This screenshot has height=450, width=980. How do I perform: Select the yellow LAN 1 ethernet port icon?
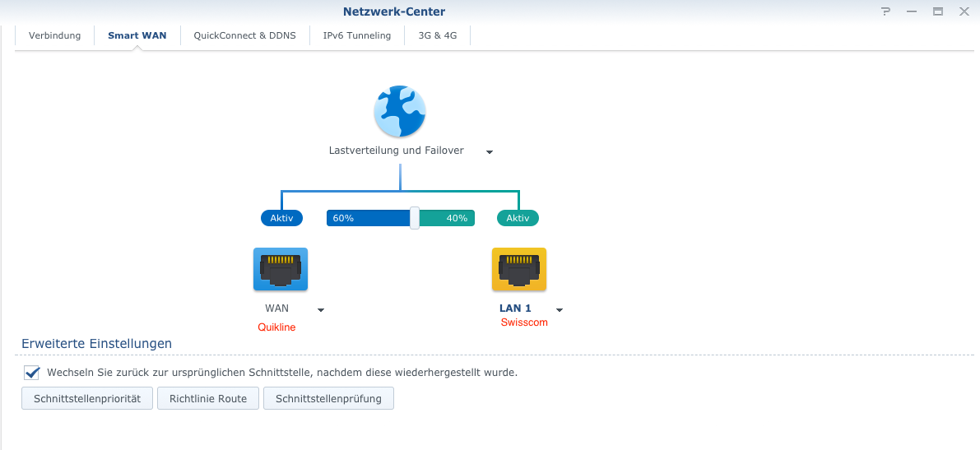519,269
